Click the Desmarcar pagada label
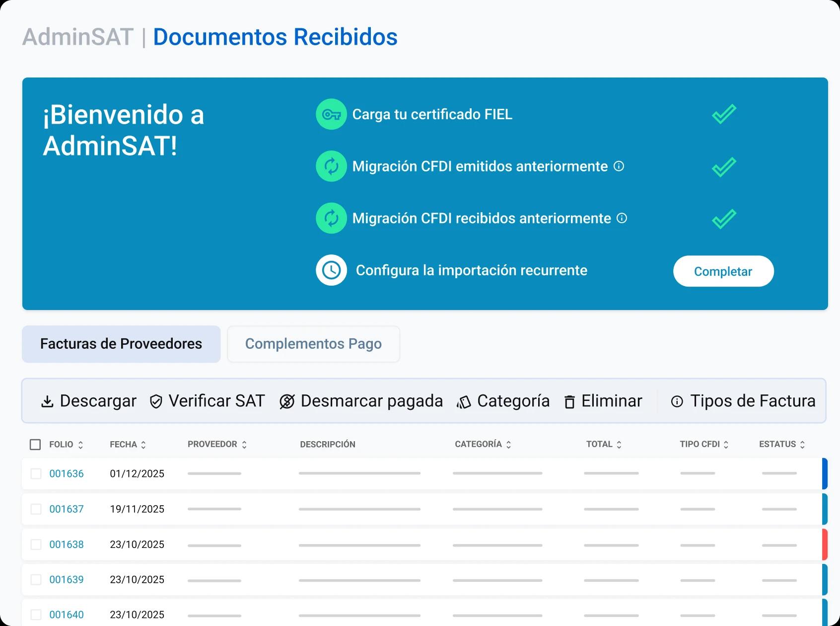Viewport: 840px width, 626px height. pos(371,401)
